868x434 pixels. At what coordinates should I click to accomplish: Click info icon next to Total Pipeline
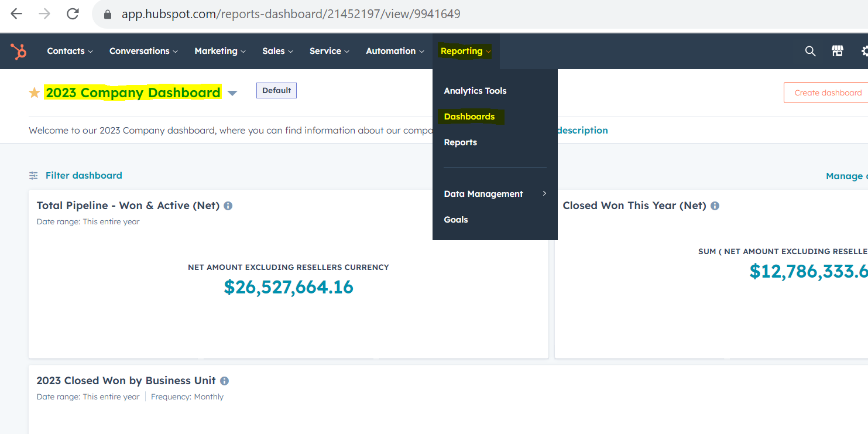tap(228, 206)
